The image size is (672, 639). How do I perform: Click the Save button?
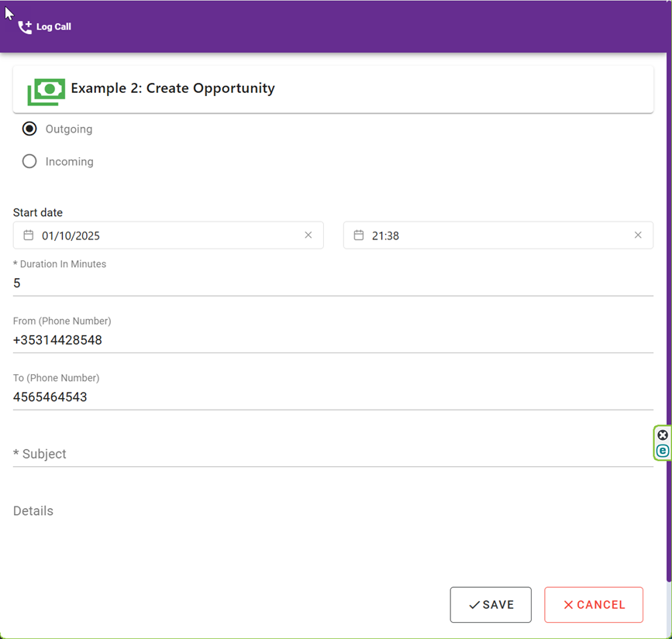pyautogui.click(x=491, y=605)
